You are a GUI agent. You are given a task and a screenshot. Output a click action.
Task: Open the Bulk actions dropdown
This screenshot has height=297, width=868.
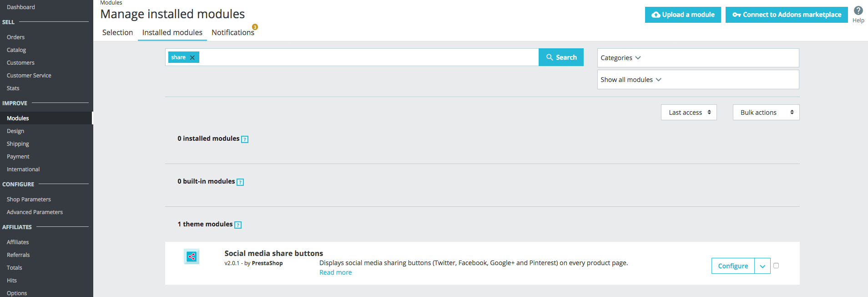[x=766, y=113]
